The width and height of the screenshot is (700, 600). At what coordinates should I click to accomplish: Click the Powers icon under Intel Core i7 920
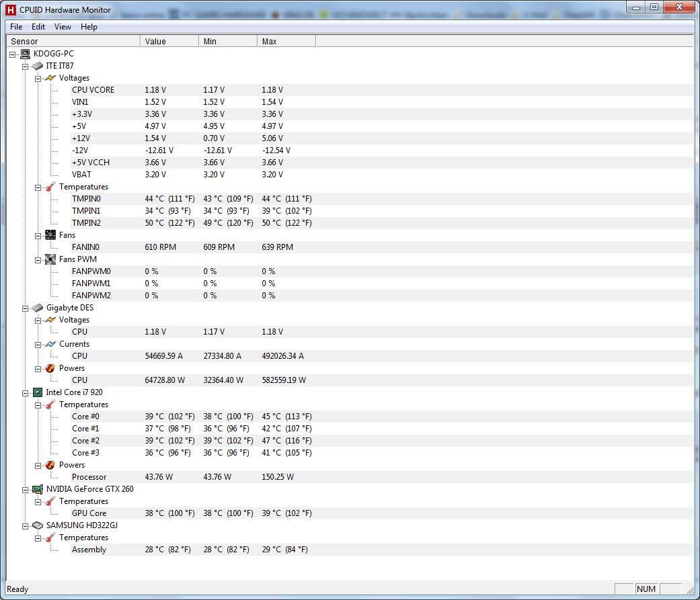50,465
